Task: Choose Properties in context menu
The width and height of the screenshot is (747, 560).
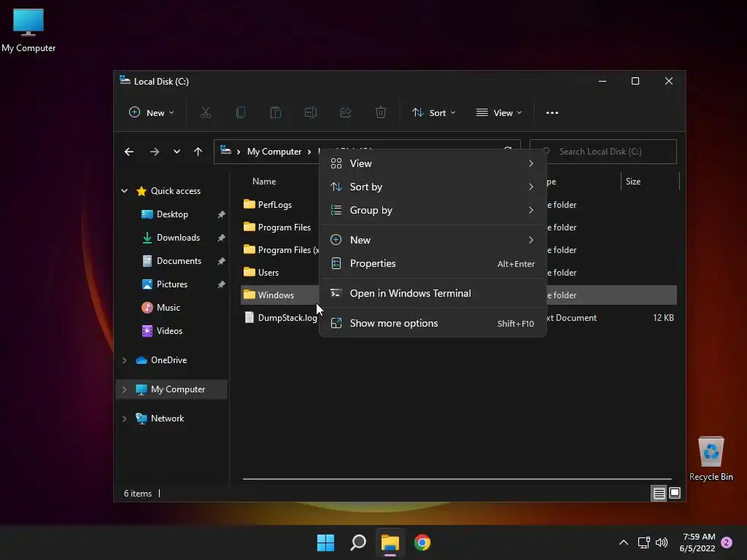Action: tap(433, 263)
